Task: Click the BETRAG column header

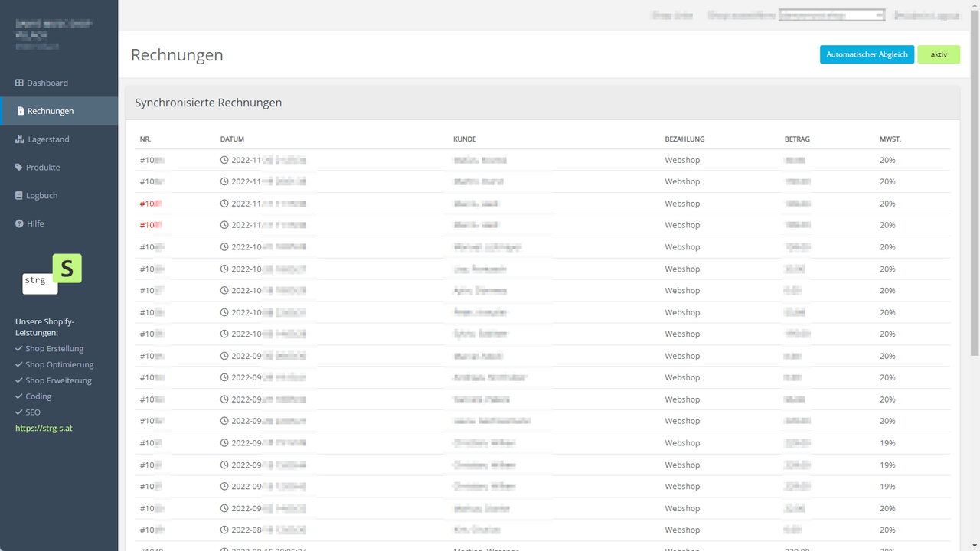Action: (x=797, y=139)
